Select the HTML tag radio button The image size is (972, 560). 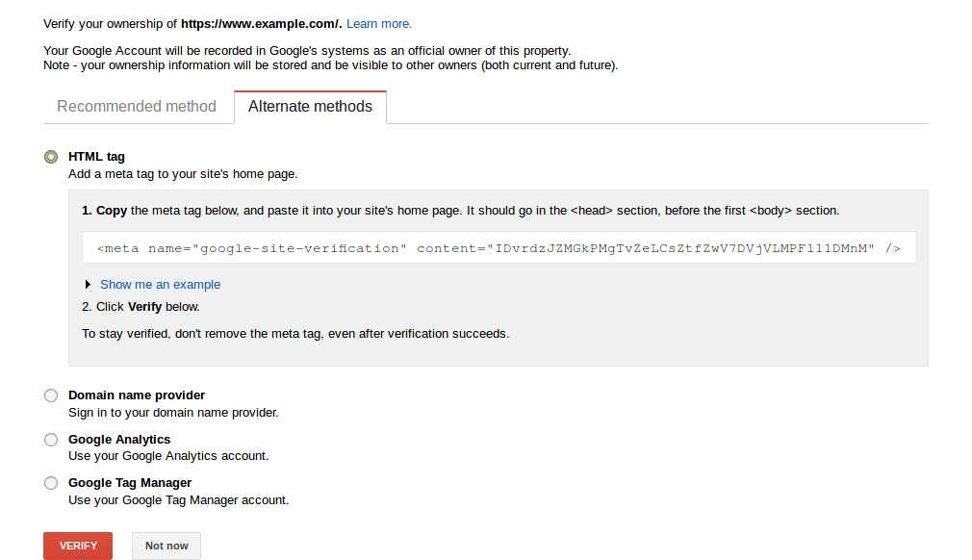pos(51,157)
